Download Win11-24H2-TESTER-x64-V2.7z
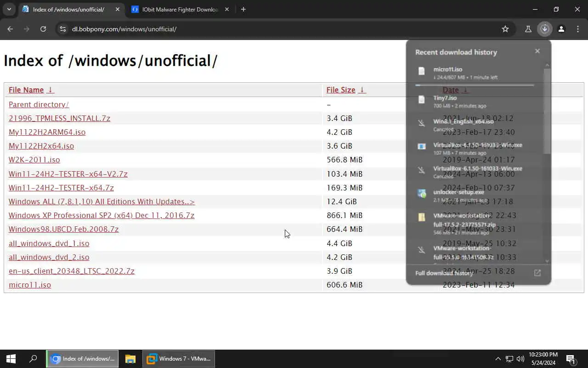The image size is (588, 368). click(x=68, y=174)
